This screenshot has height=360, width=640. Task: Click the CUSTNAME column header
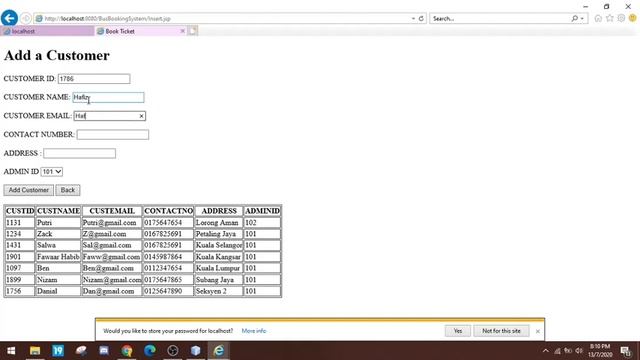click(58, 211)
